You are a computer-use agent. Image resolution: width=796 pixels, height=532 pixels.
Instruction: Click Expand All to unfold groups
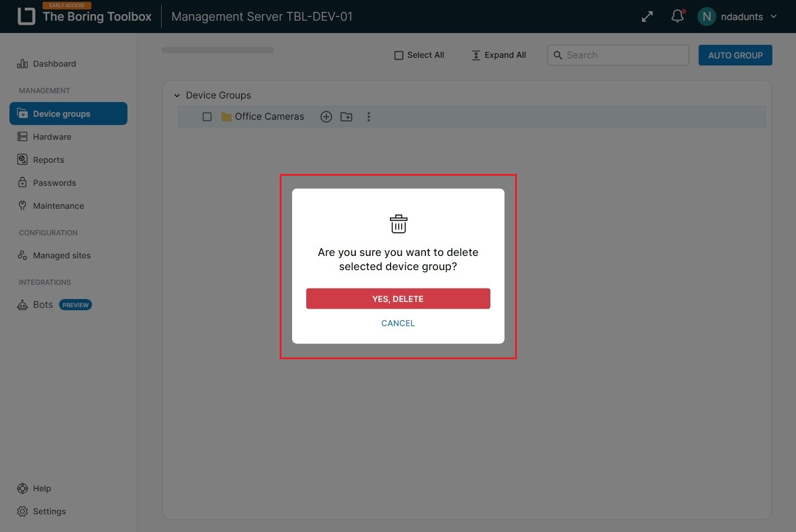(x=499, y=55)
